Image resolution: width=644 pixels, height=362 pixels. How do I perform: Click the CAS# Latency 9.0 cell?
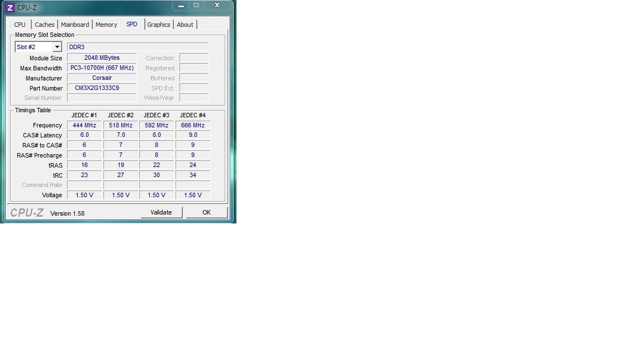(193, 135)
